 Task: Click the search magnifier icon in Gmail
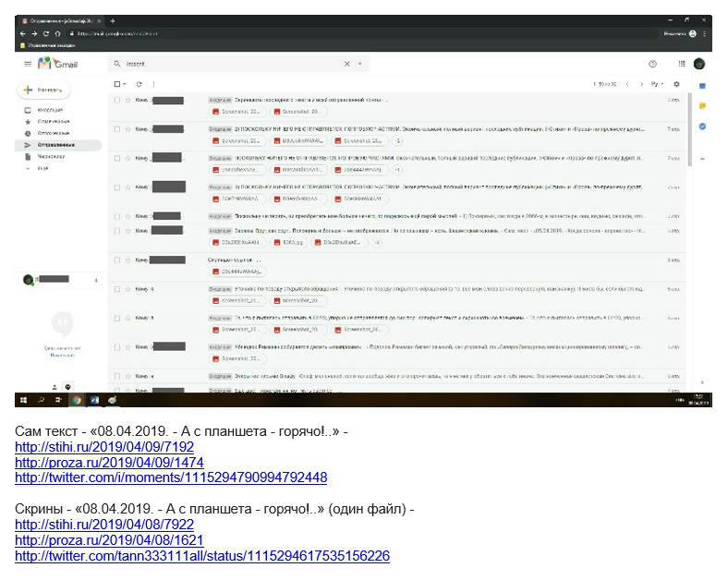click(117, 64)
